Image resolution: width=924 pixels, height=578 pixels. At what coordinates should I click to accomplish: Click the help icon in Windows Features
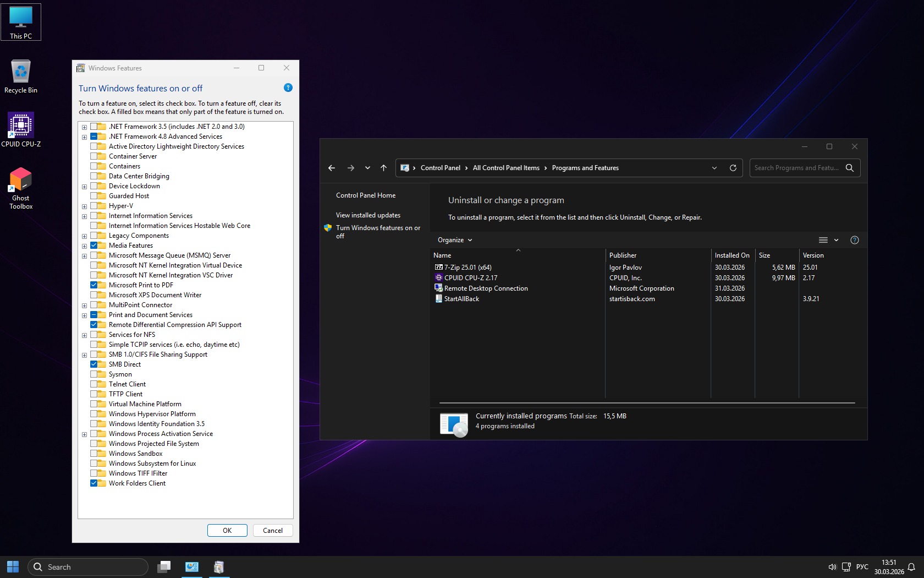(x=288, y=88)
